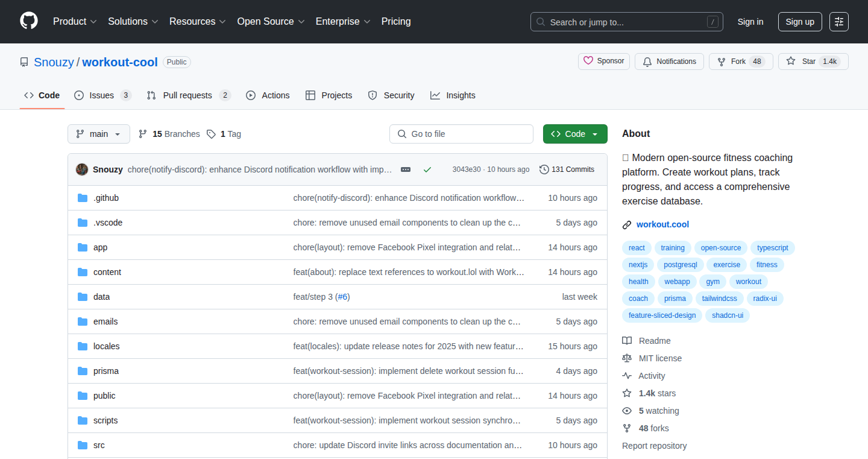Open the prisma folder icon

click(83, 371)
